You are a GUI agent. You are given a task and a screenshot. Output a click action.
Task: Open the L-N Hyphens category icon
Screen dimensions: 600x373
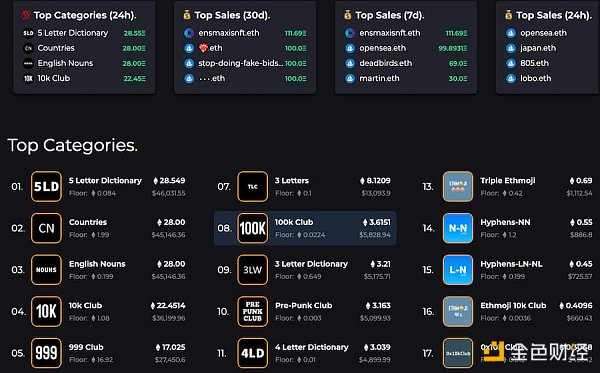click(458, 270)
